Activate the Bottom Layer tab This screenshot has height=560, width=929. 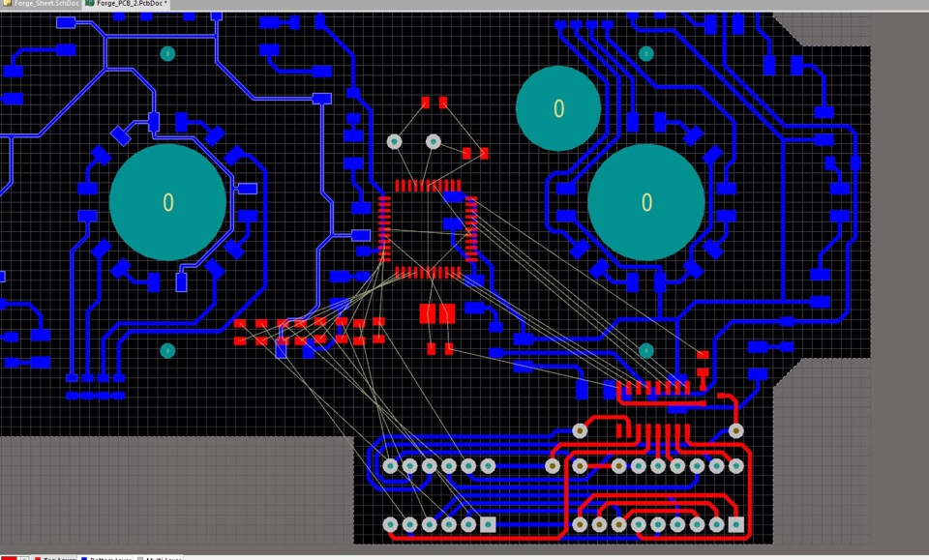pos(105,558)
